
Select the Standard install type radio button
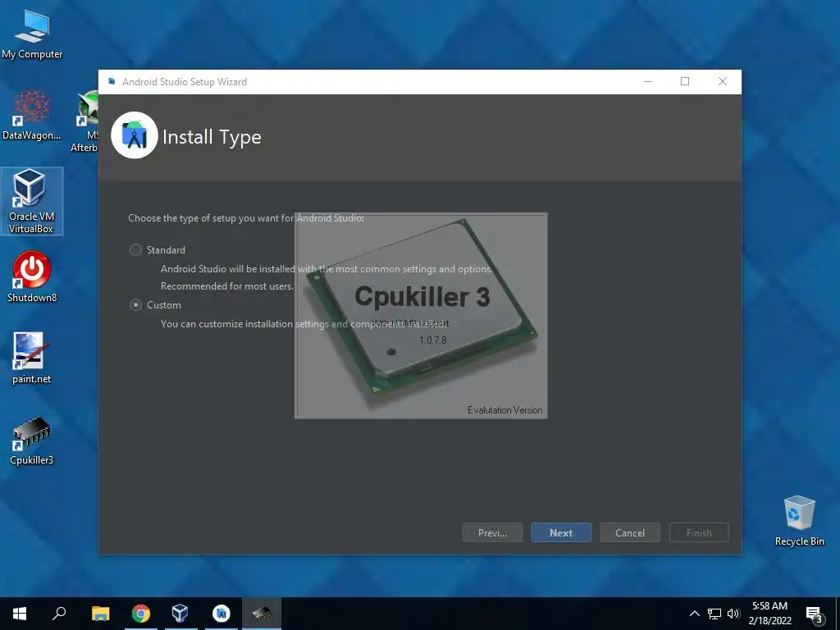[x=135, y=249]
